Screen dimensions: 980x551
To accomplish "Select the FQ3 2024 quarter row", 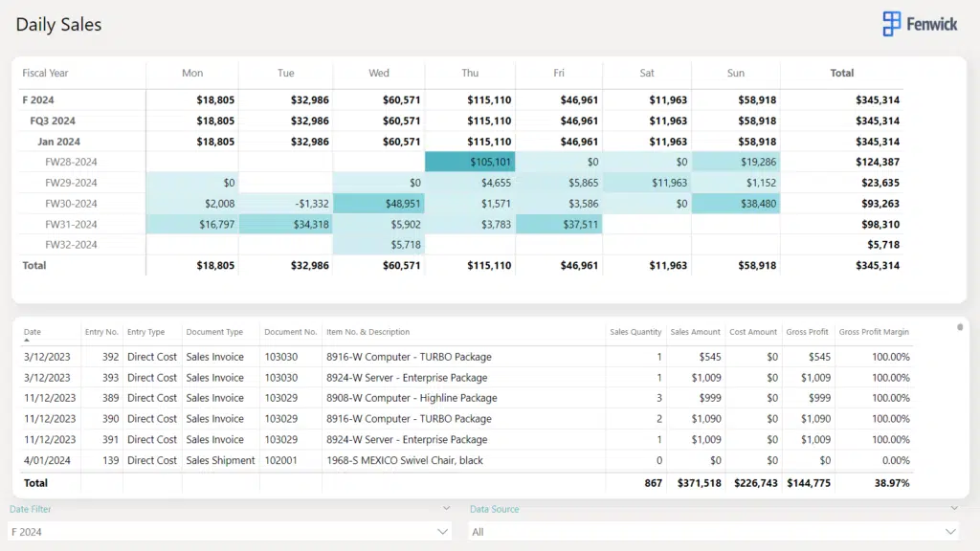I will pyautogui.click(x=53, y=121).
